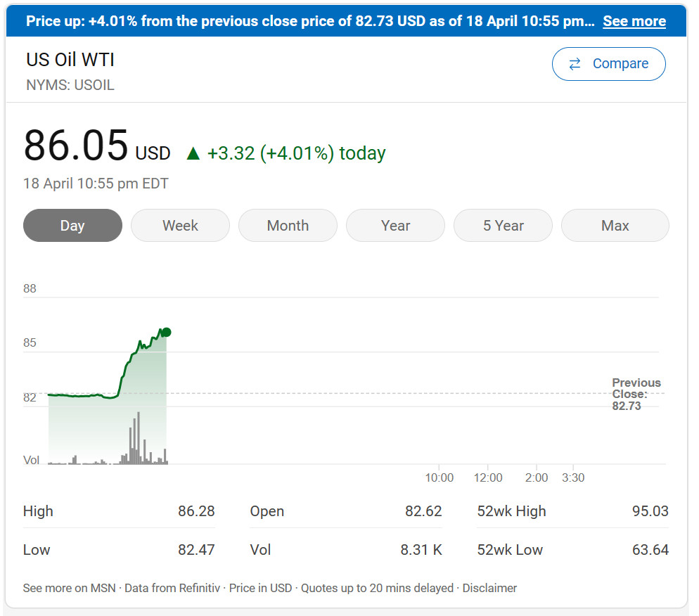Click the tallest volume bar in the chart

pos(138,437)
